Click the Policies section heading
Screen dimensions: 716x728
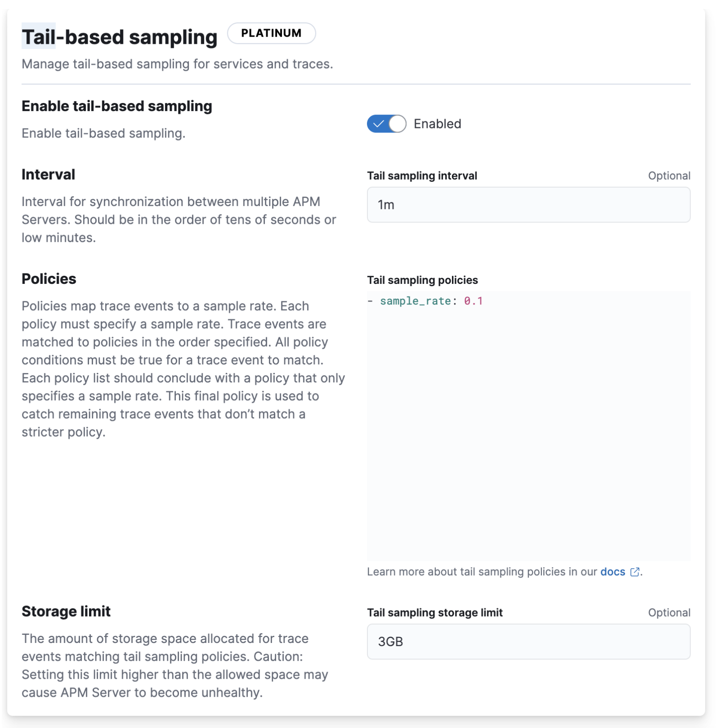49,278
